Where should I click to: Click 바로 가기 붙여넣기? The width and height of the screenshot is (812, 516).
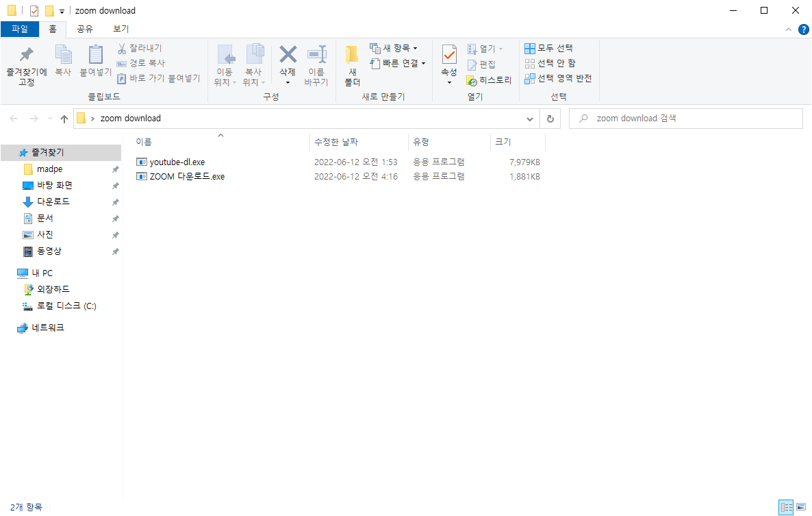pyautogui.click(x=158, y=78)
